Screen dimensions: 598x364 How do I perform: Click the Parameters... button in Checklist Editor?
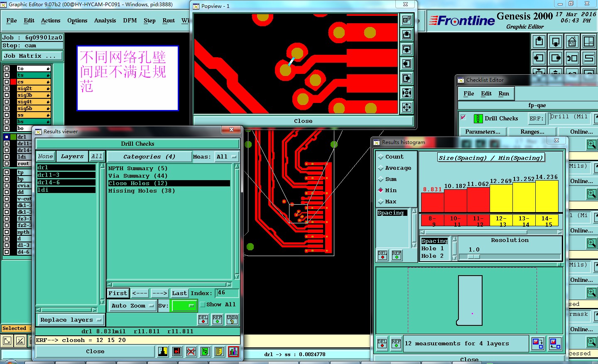pyautogui.click(x=483, y=132)
